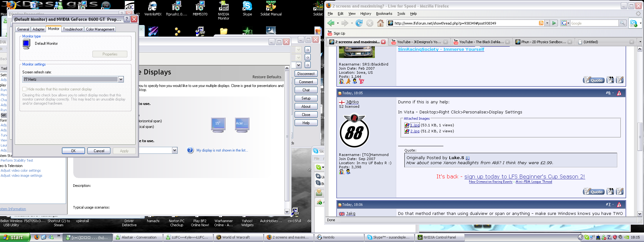The image size is (644, 242).
Task: Report post #6 using the warning icon
Action: [x=619, y=93]
